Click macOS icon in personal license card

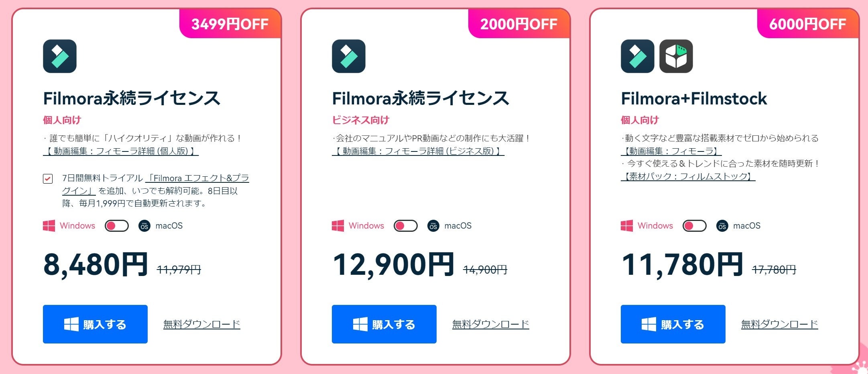[x=144, y=226]
